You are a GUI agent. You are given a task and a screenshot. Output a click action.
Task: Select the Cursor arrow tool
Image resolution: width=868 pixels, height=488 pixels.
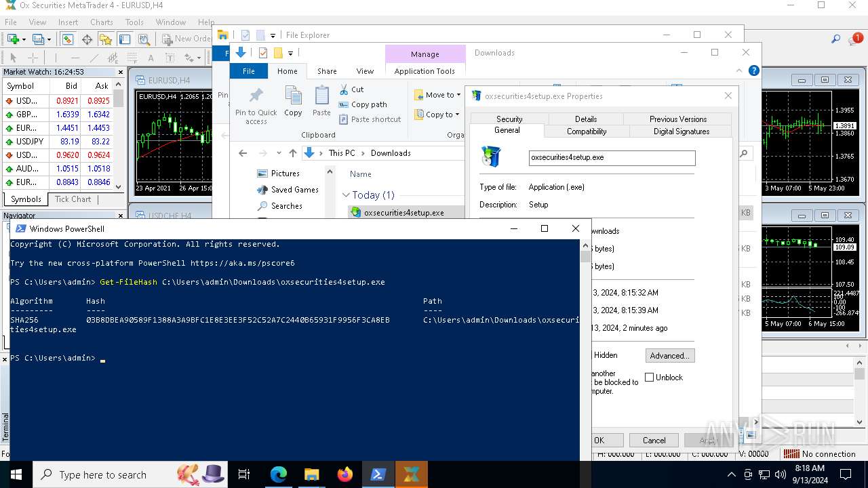point(13,58)
